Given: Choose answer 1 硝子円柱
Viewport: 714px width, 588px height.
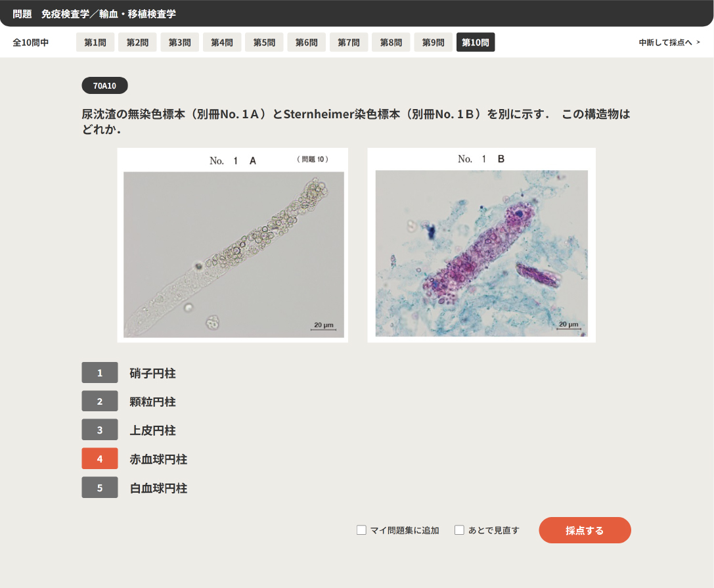Looking at the screenshot, I should (100, 373).
